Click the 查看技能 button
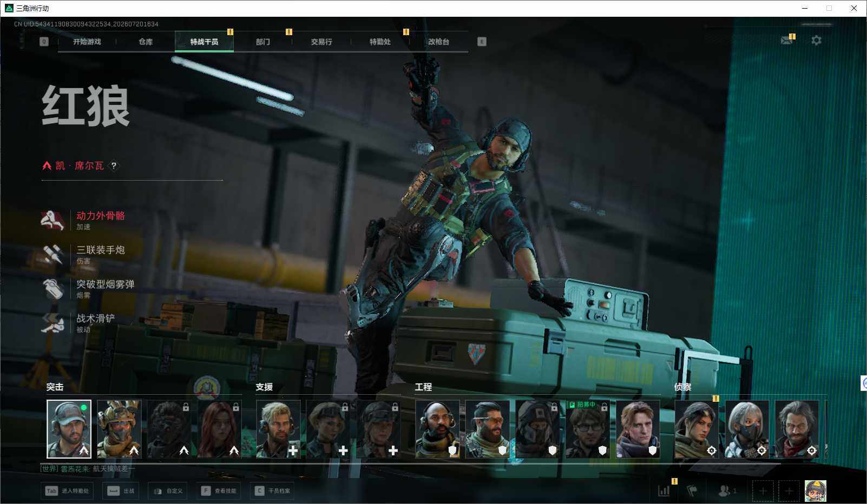This screenshot has height=504, width=867. point(219,491)
